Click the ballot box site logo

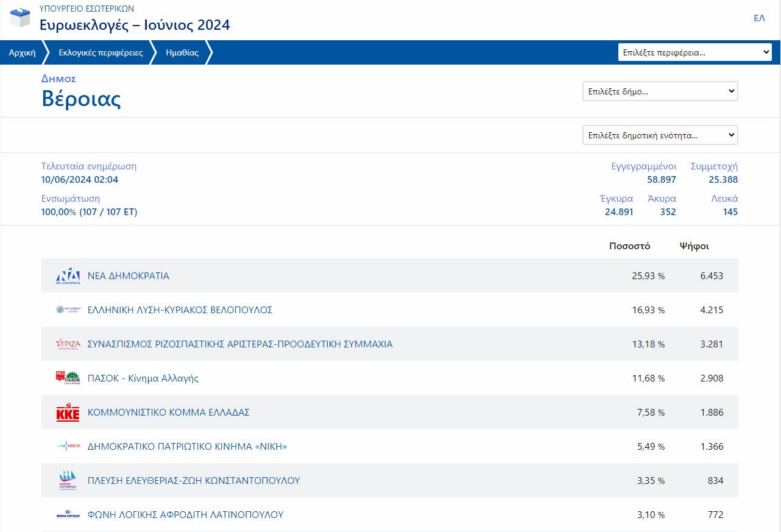pos(20,18)
